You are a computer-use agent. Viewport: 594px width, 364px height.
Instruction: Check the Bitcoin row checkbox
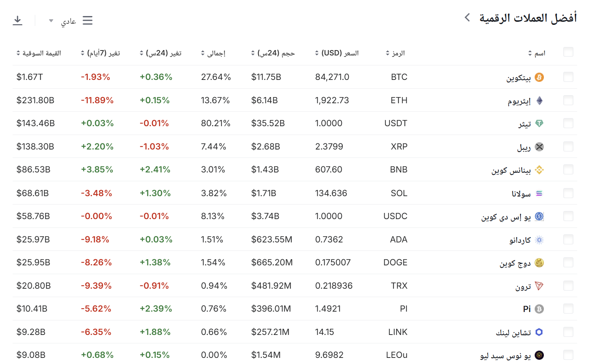click(568, 77)
